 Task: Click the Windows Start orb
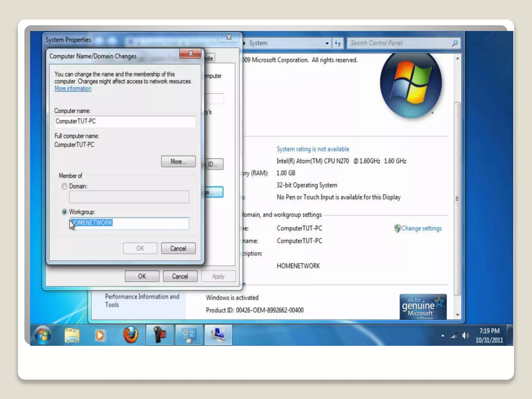click(x=43, y=335)
